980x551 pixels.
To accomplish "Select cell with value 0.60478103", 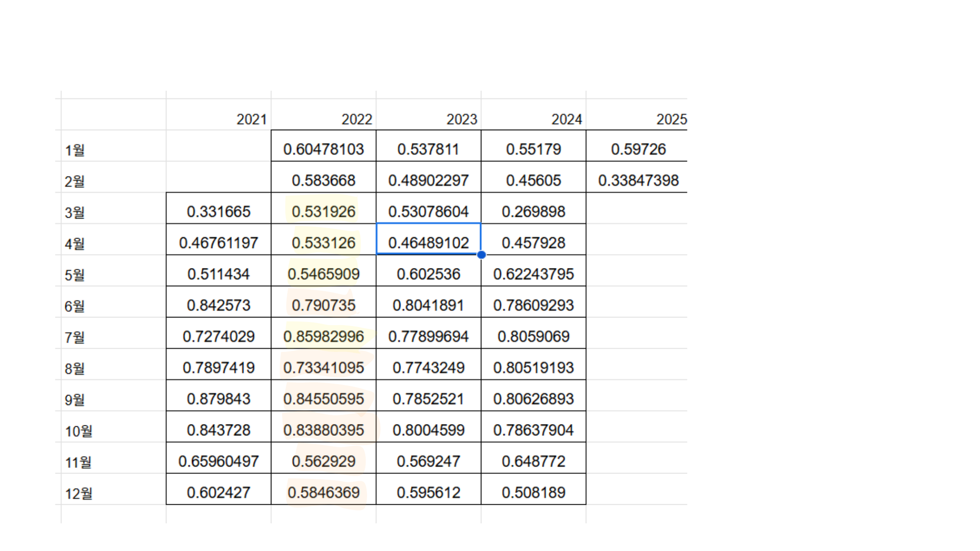I will [323, 149].
